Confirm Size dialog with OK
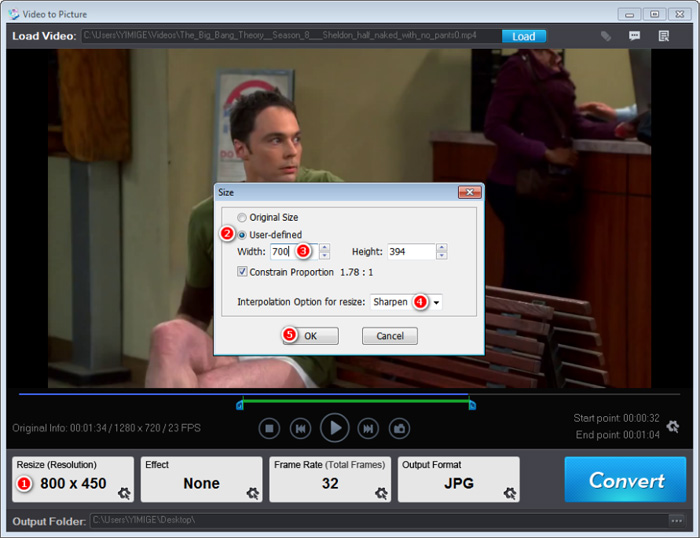 (x=310, y=336)
